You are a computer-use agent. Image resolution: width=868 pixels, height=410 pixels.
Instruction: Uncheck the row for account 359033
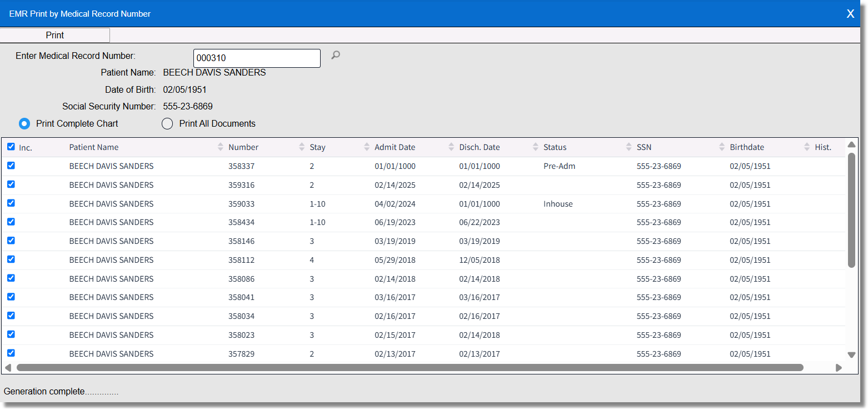click(11, 203)
